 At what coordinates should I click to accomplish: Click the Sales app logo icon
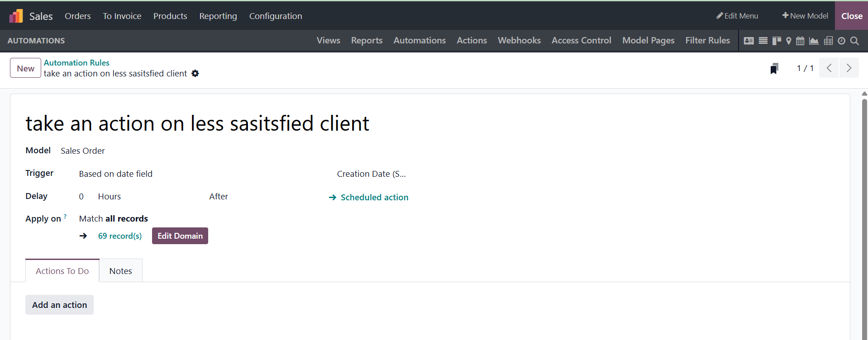point(16,16)
